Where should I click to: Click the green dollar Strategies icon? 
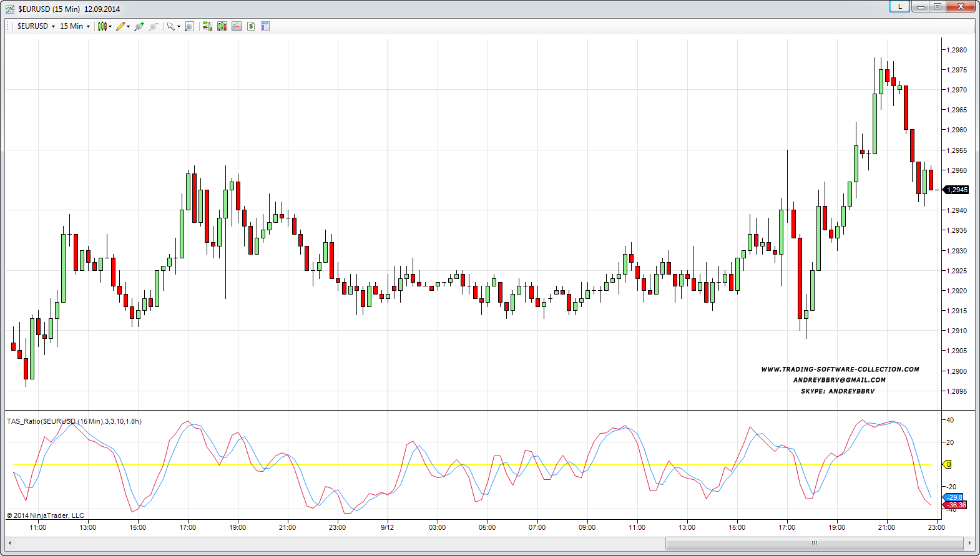click(251, 26)
